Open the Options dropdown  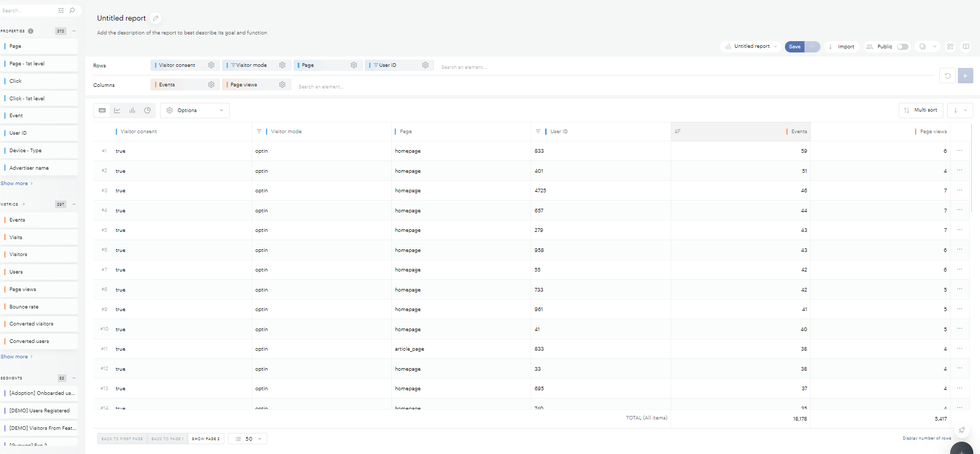click(195, 111)
